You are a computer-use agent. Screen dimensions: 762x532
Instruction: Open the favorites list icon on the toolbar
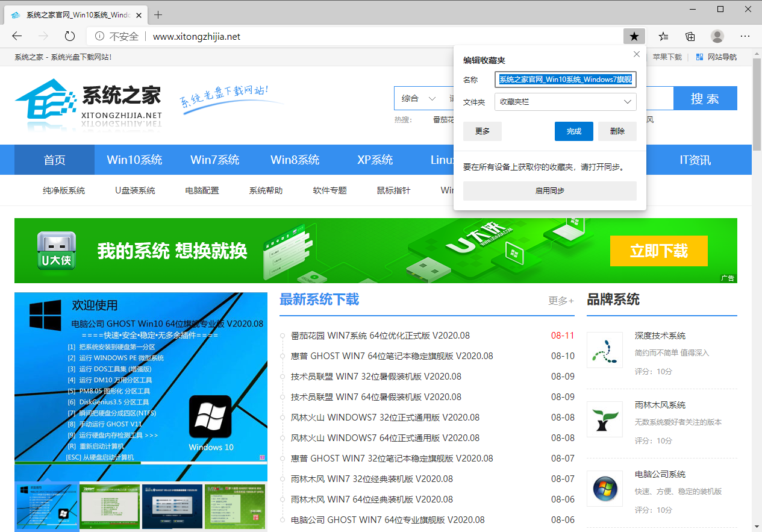pos(663,36)
